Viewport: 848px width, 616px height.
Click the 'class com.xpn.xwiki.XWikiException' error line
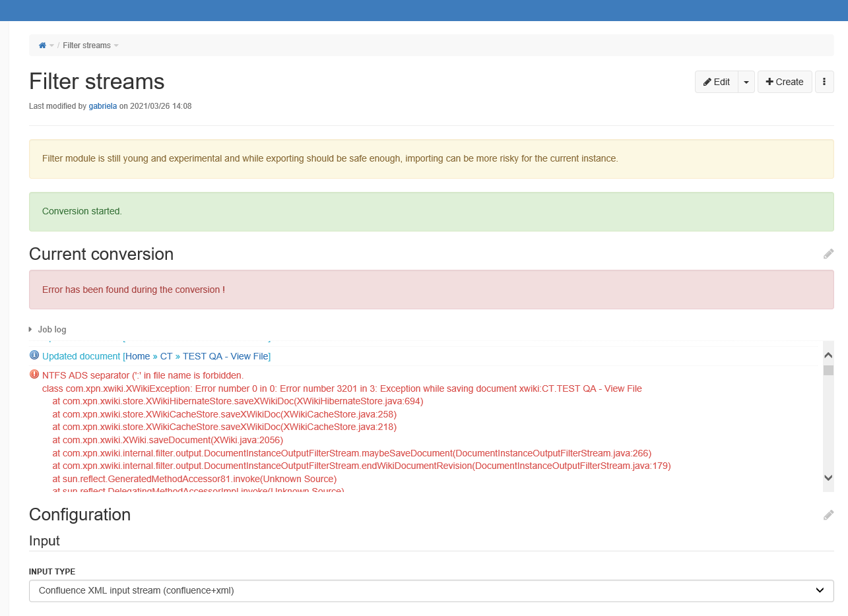[x=342, y=388]
